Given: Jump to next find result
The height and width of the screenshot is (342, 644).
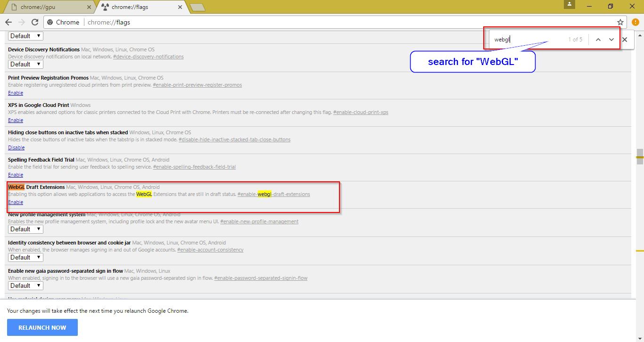Looking at the screenshot, I should [x=611, y=40].
